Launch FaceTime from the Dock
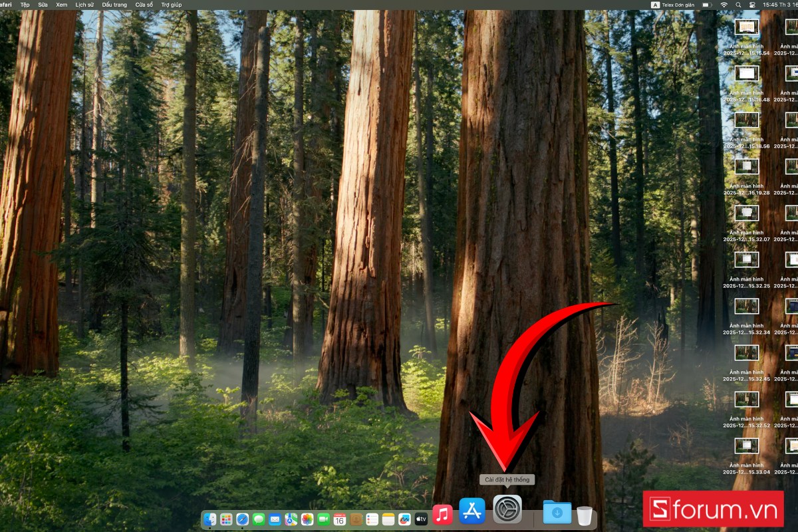798x532 pixels. click(323, 519)
